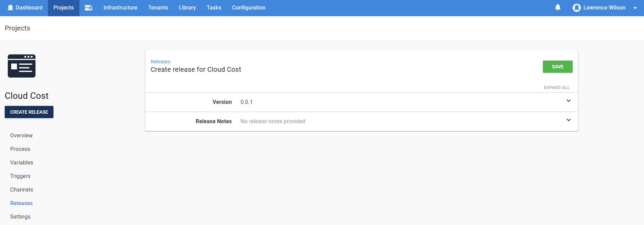Click Expand All
Image resolution: width=644 pixels, height=225 pixels.
pos(556,88)
